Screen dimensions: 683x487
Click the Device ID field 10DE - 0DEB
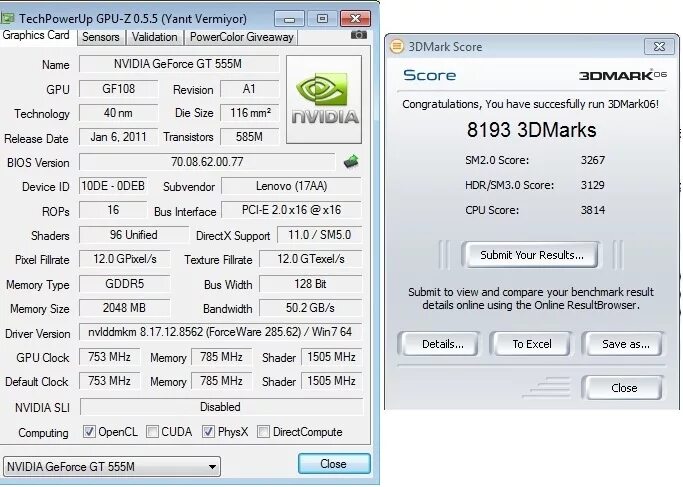(x=113, y=186)
